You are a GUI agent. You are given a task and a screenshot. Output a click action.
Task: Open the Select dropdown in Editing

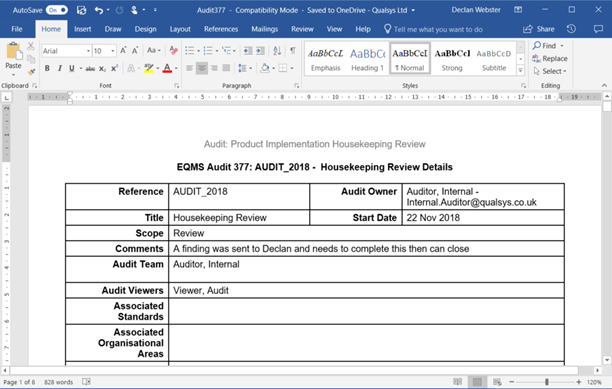point(550,71)
